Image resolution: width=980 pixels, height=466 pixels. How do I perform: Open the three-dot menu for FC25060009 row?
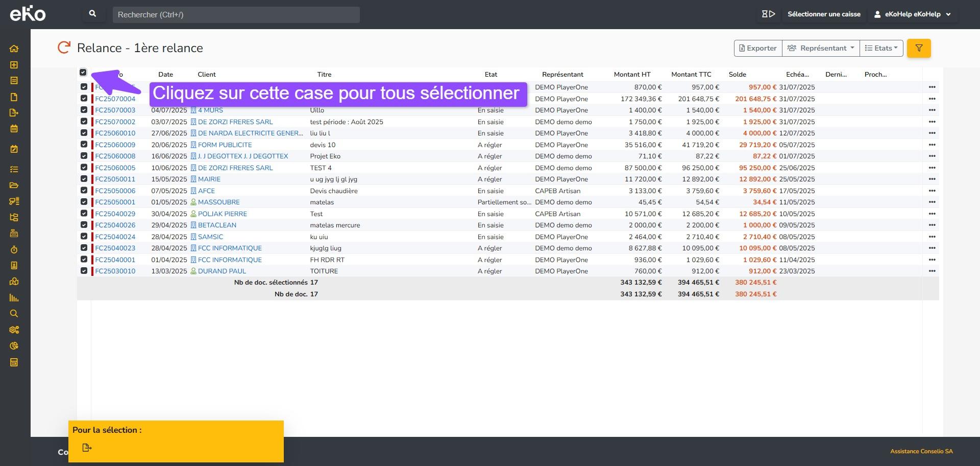(x=932, y=145)
